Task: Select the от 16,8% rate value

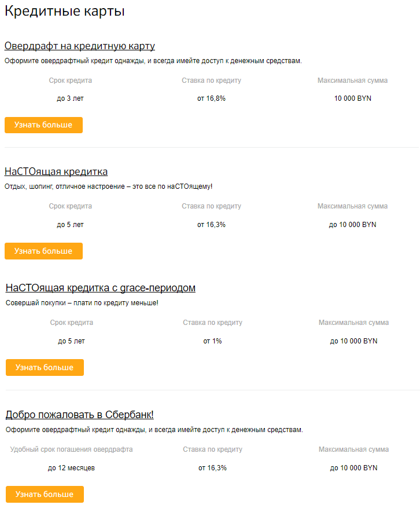Action: (x=211, y=98)
